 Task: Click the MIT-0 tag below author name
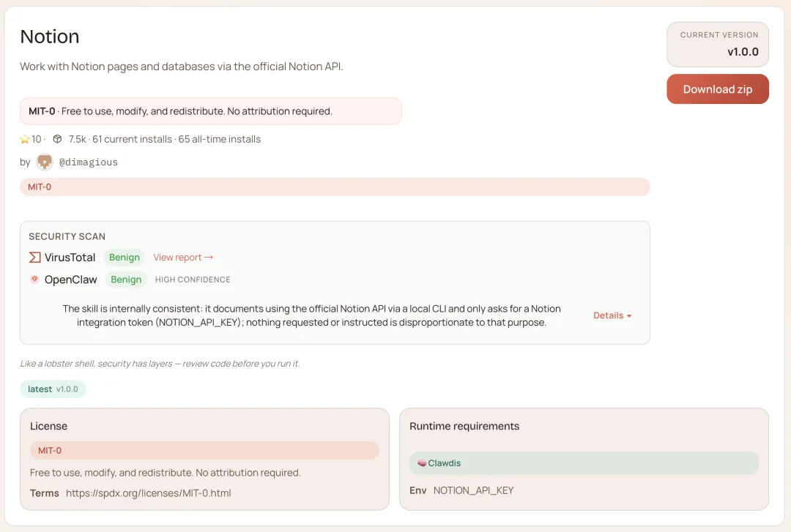coord(40,187)
